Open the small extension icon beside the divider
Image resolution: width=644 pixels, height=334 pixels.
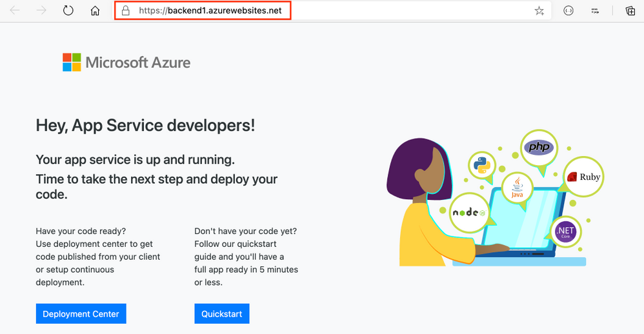click(595, 11)
